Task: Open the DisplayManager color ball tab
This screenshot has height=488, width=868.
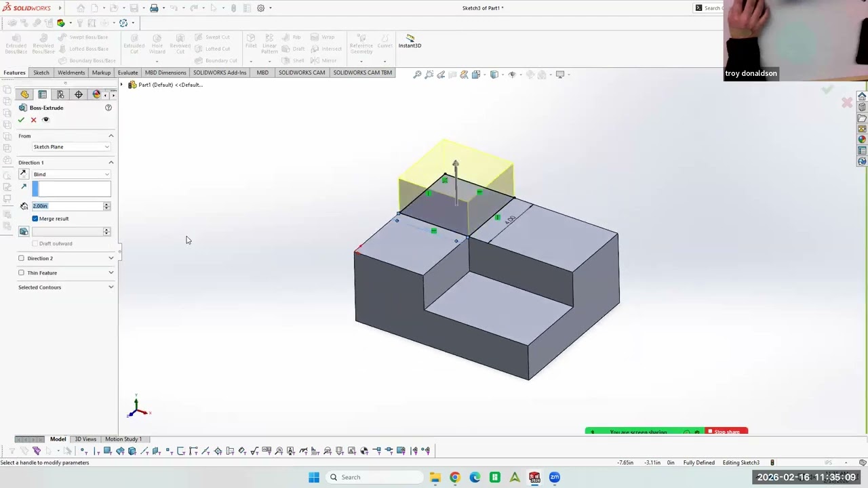Action: [x=96, y=95]
